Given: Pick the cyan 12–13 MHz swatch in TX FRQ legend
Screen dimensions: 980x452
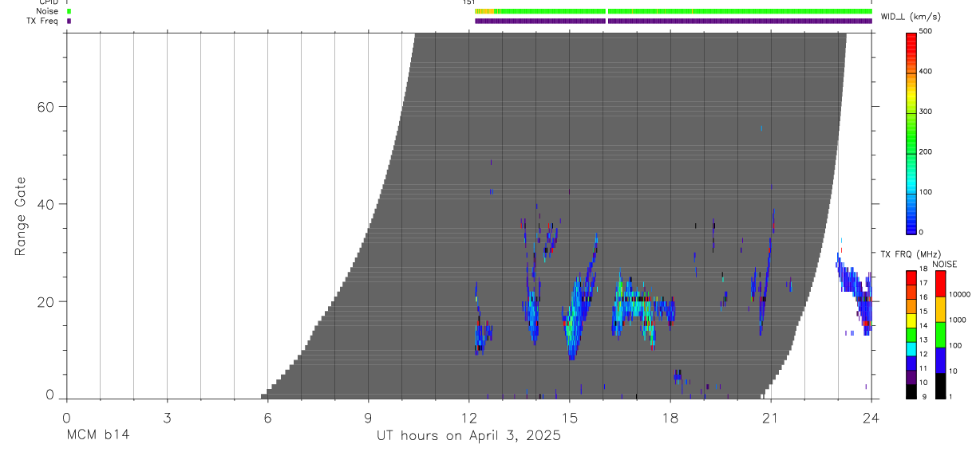Looking at the screenshot, I should pyautogui.click(x=911, y=348).
